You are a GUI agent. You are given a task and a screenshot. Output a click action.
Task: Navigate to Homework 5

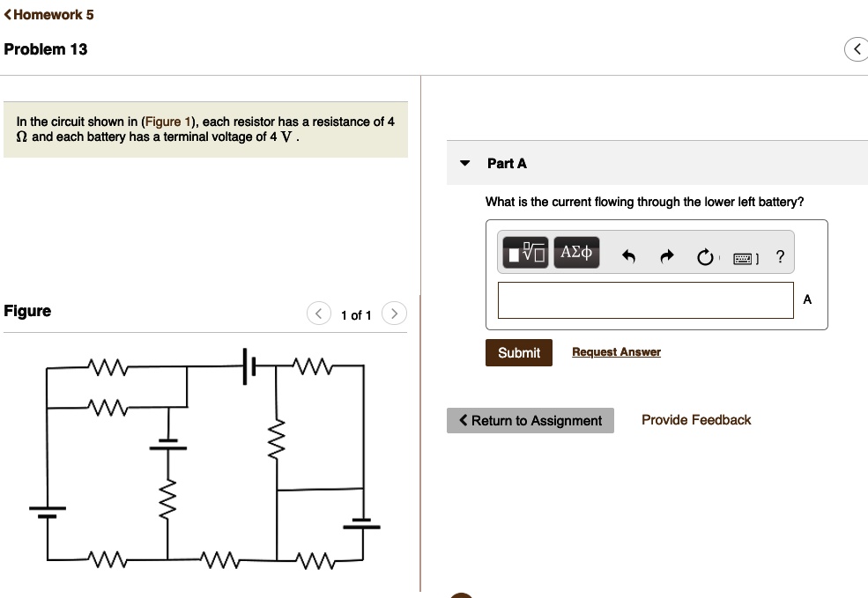click(53, 14)
